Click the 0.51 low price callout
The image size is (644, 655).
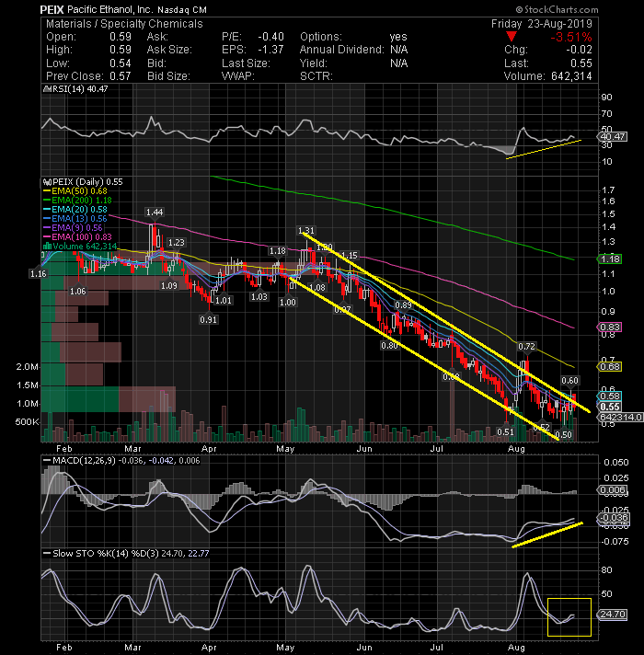pyautogui.click(x=505, y=431)
